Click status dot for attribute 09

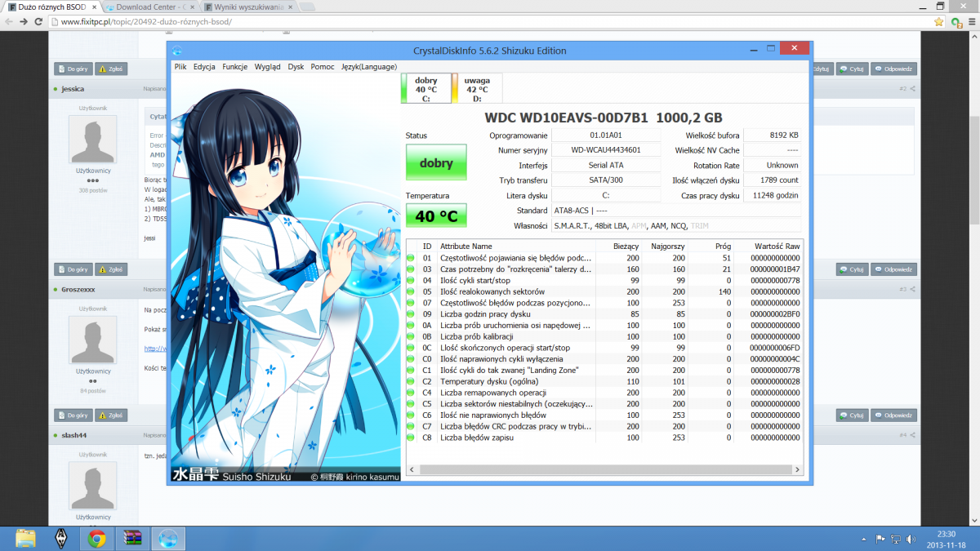click(412, 314)
